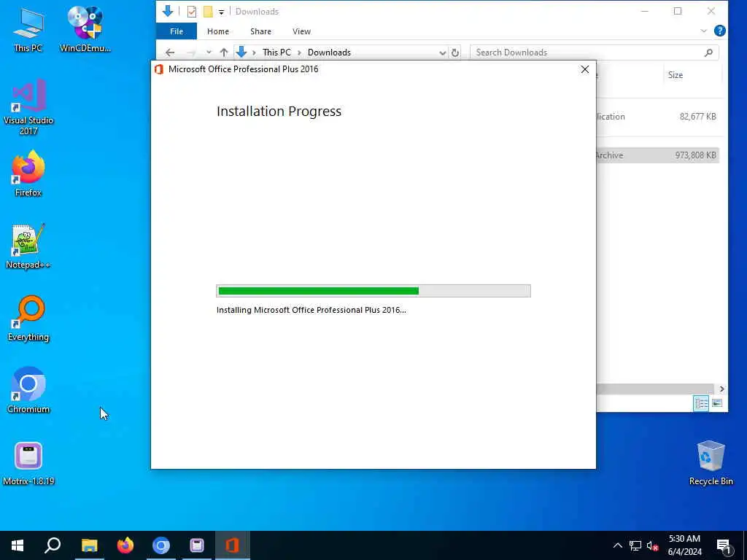The height and width of the screenshot is (560, 747).
Task: Open File Explorer from taskbar
Action: coord(89,545)
